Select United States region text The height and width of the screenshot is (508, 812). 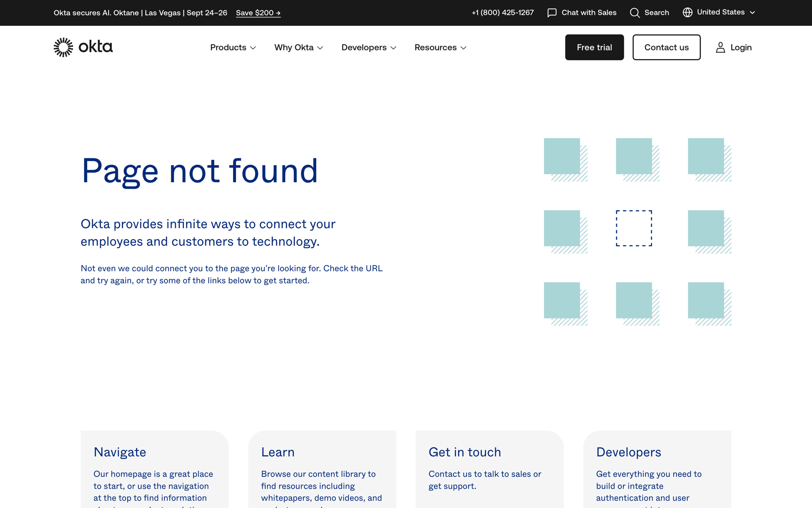tap(721, 12)
